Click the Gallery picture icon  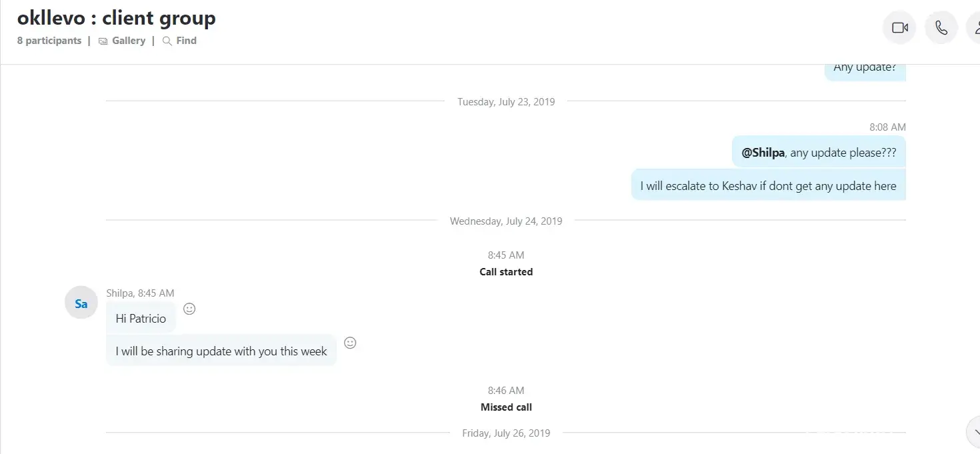point(103,41)
